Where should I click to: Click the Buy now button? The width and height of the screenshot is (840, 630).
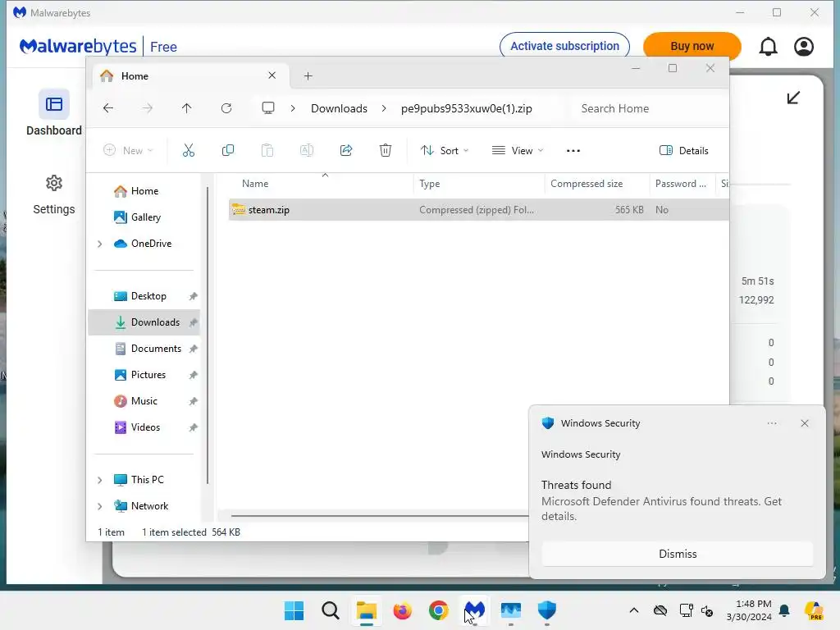pos(692,46)
